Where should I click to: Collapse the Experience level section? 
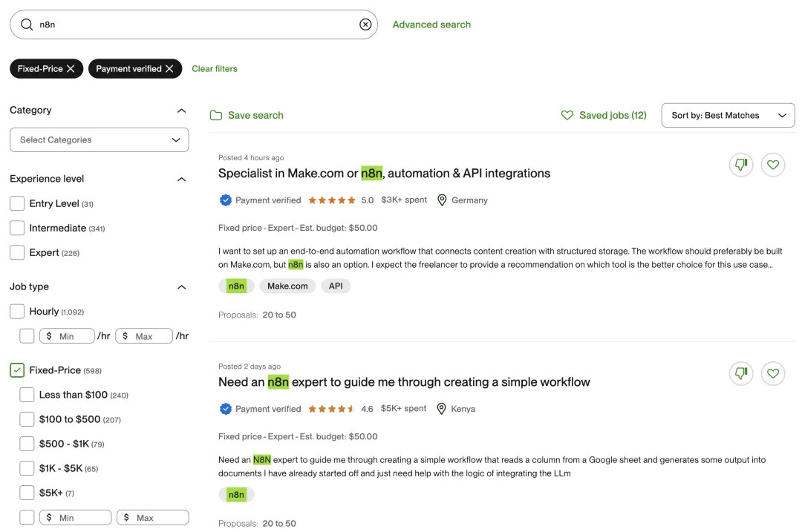[181, 179]
